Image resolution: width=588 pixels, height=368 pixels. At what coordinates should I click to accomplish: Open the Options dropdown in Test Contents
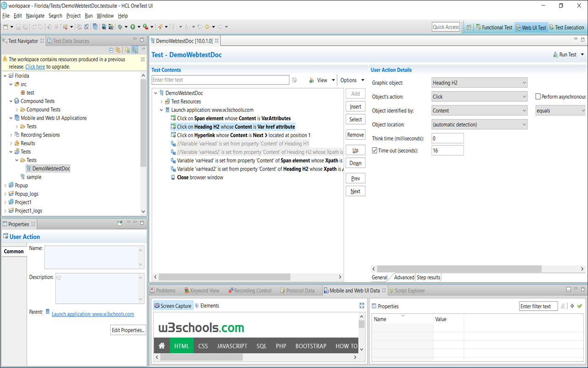[352, 80]
